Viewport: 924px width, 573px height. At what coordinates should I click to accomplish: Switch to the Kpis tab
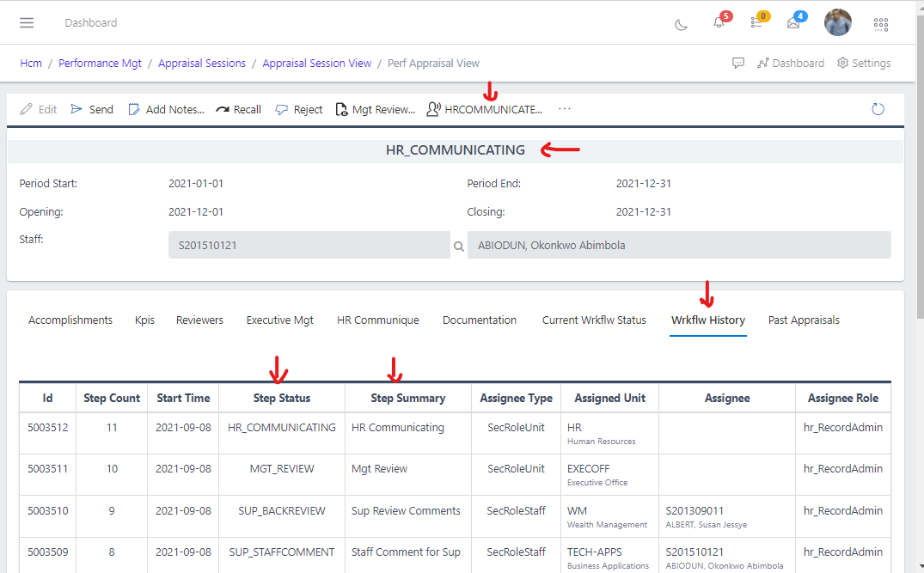[x=144, y=320]
